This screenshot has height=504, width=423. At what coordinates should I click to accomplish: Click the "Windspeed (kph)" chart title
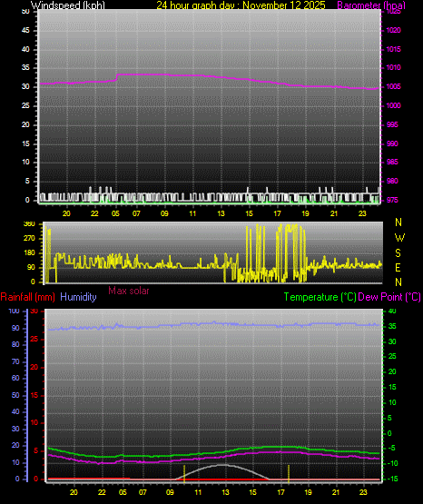tap(68, 5)
